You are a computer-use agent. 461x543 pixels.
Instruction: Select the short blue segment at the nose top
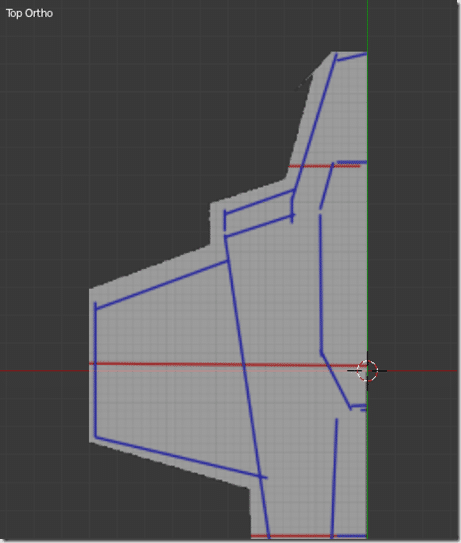[x=352, y=56]
